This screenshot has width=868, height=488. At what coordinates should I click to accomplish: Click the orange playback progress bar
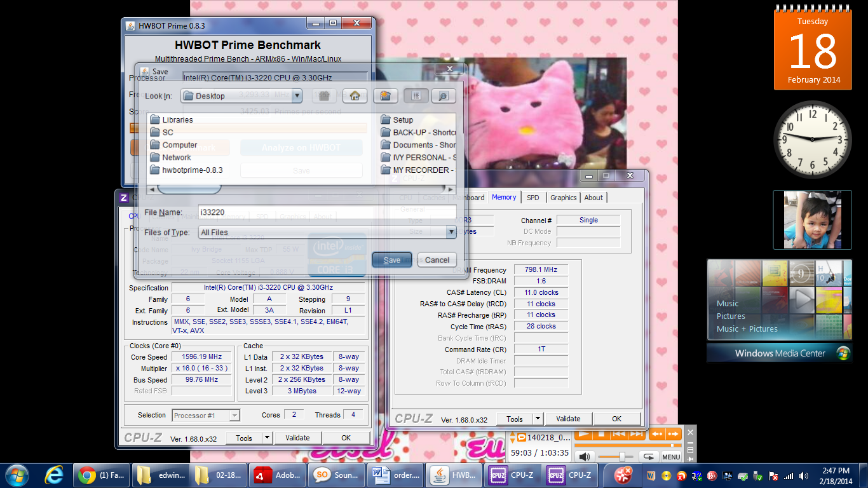pyautogui.click(x=627, y=445)
